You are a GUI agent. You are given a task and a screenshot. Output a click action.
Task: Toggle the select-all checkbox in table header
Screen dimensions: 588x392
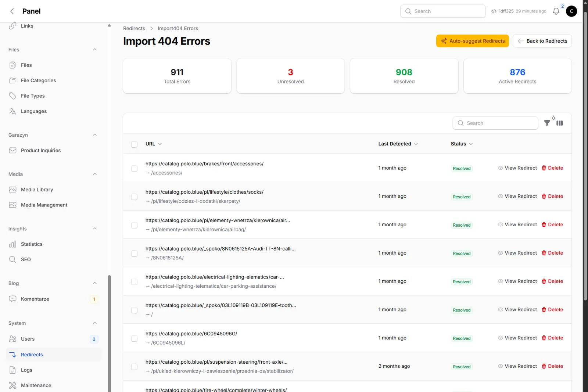click(x=135, y=144)
